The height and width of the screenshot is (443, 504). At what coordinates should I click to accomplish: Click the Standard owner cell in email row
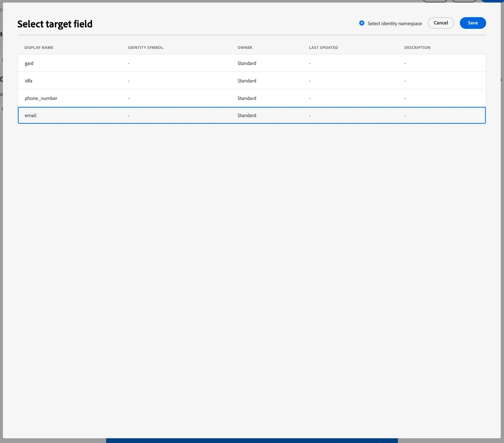click(x=247, y=116)
